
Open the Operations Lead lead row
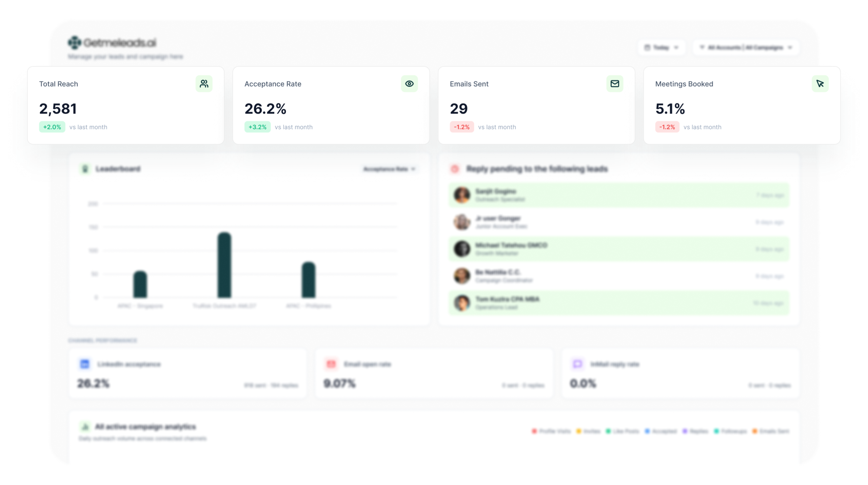[619, 303]
